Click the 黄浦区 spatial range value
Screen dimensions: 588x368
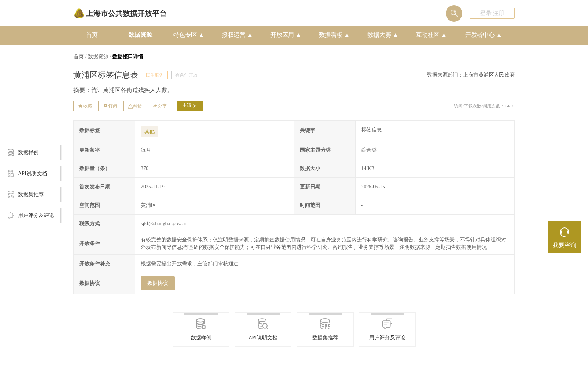coord(148,205)
